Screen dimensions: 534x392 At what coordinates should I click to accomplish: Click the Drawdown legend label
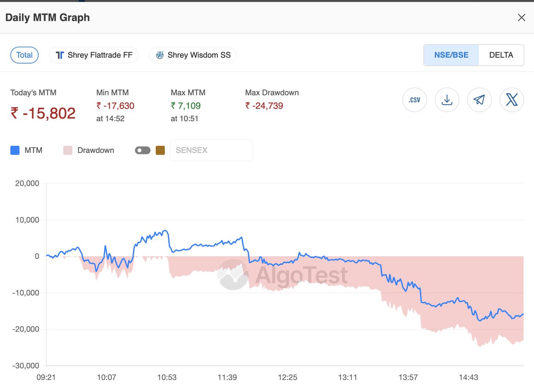pos(96,150)
